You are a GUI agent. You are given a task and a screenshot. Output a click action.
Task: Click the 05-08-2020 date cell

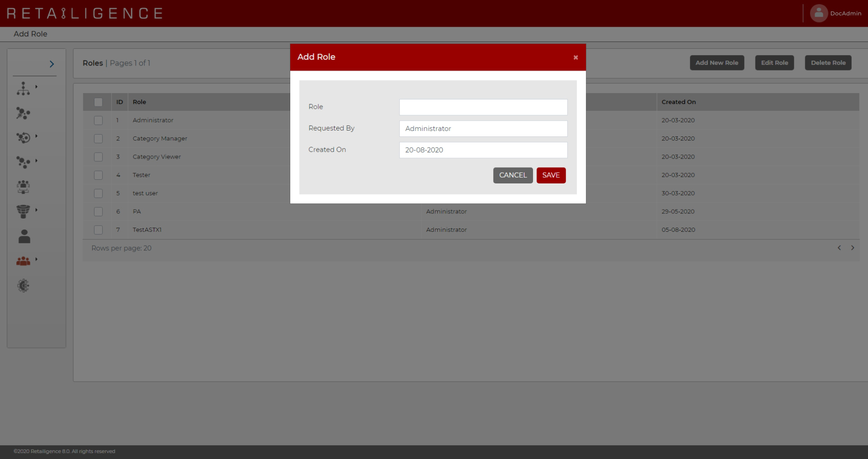pyautogui.click(x=678, y=229)
